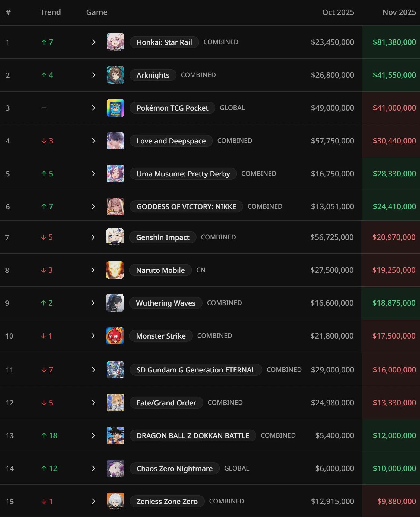Viewport: 420px width, 517px height.
Task: Click the Monster Strike game icon
Action: point(115,336)
